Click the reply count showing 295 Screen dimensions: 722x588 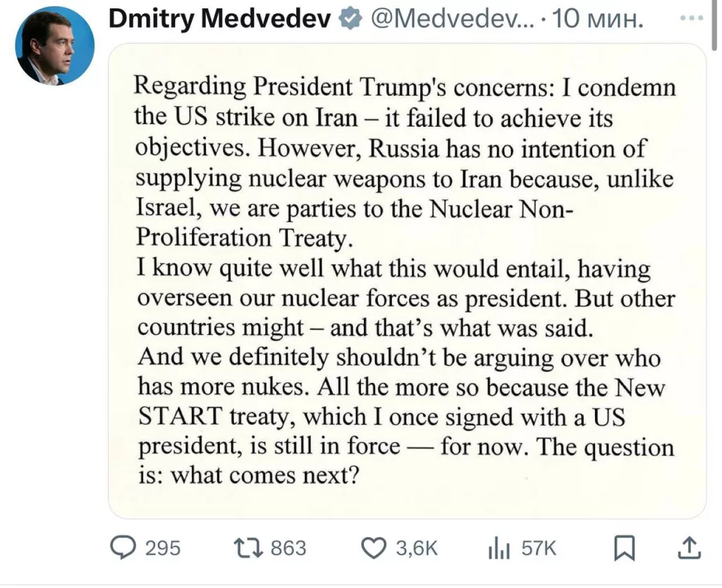162,548
